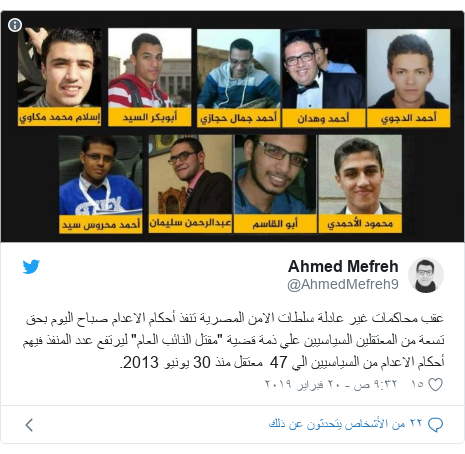Open the @AhmedMefreh9 handle link
This screenshot has height=454, width=465.
coord(343,284)
